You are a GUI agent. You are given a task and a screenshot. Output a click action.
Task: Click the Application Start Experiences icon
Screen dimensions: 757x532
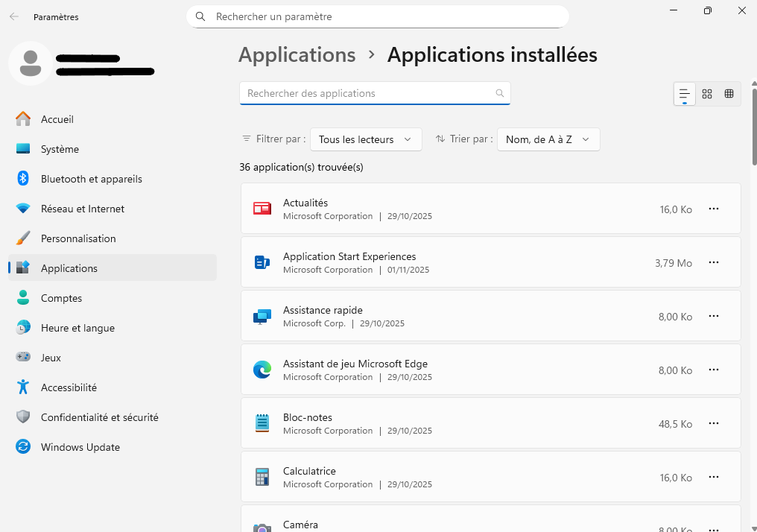[262, 262]
